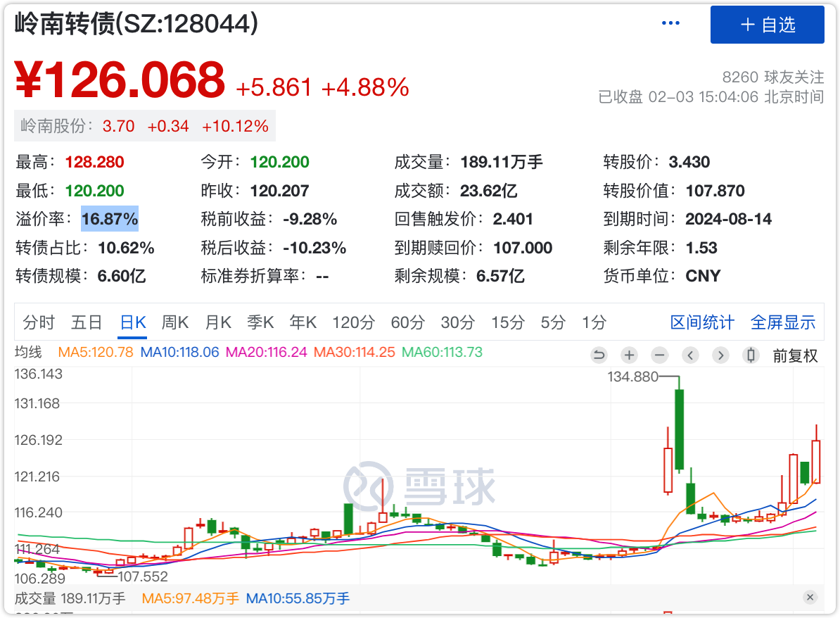Toggle the candlestick chart style icon

pyautogui.click(x=751, y=355)
